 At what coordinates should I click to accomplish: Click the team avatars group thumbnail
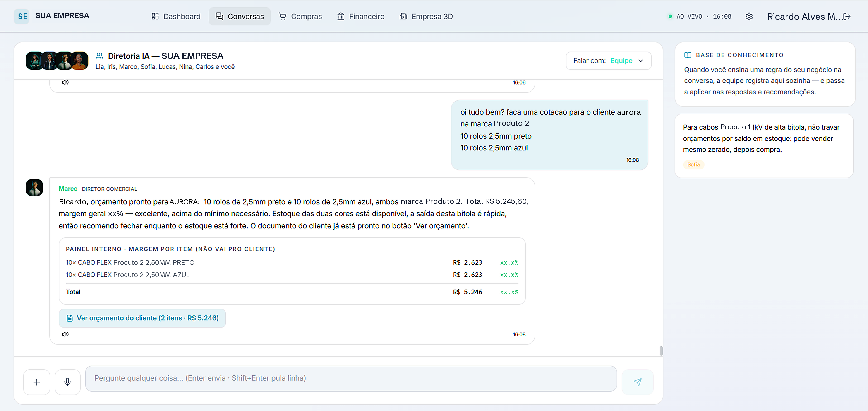(57, 61)
